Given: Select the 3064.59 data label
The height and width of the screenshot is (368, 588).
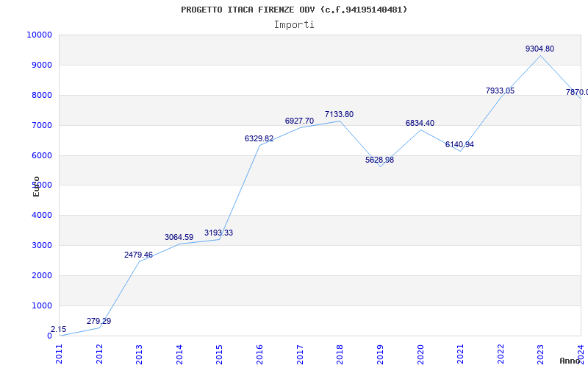Looking at the screenshot, I should [179, 237].
